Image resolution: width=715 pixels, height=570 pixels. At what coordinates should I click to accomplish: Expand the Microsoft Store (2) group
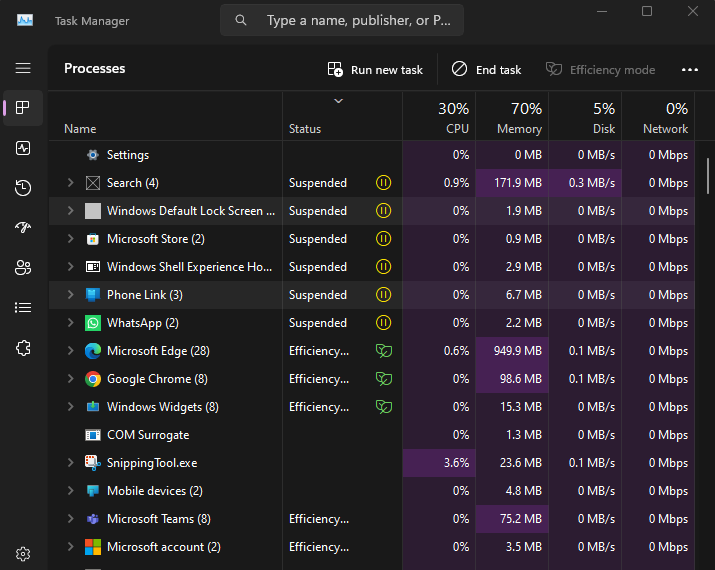(x=70, y=239)
